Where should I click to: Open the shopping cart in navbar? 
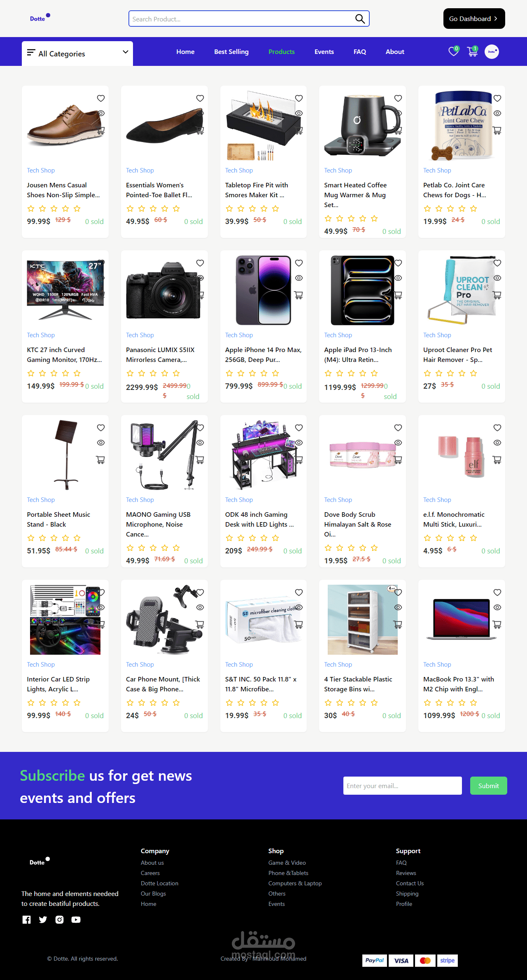[472, 51]
